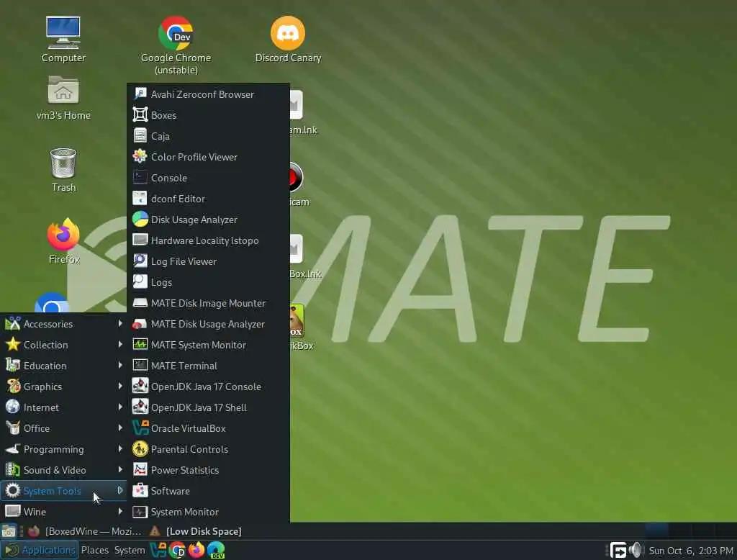The width and height of the screenshot is (737, 560).
Task: Launch Google Chrome (unstable) desktop icon
Action: click(x=176, y=45)
